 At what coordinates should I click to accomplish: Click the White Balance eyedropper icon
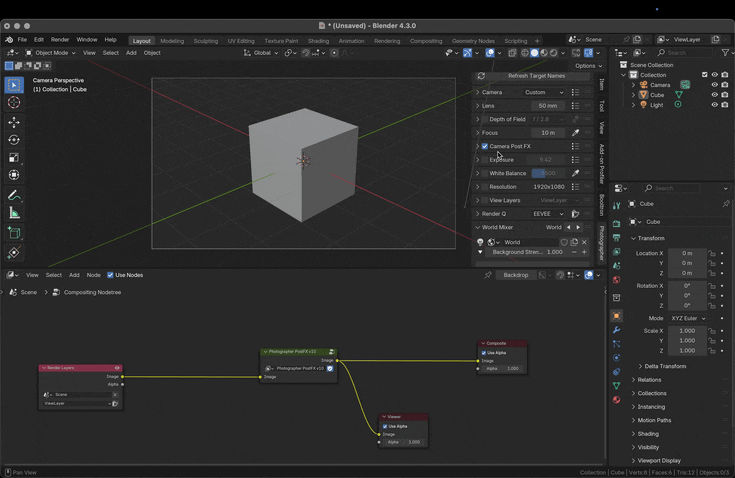(x=575, y=173)
